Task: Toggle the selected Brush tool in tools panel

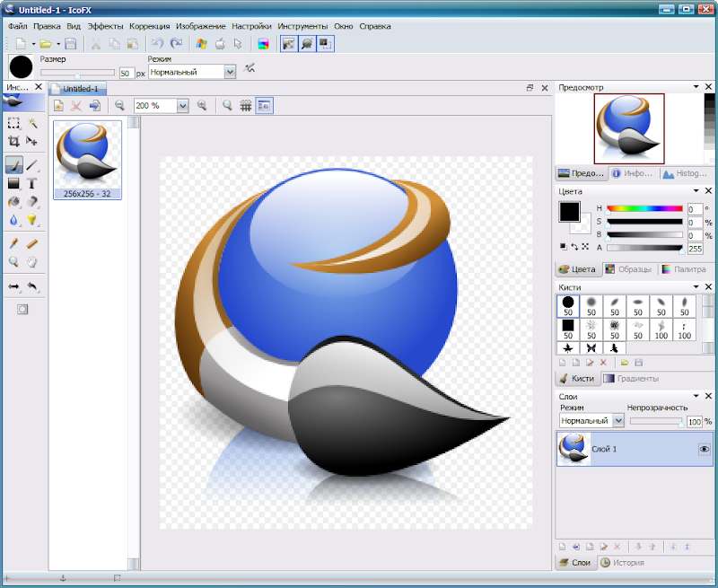Action: (x=13, y=164)
